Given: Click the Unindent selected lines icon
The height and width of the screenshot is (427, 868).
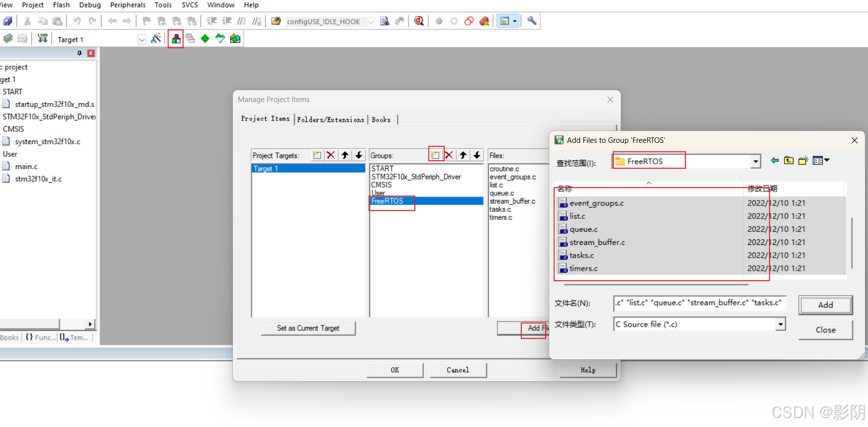Looking at the screenshot, I should click(227, 21).
